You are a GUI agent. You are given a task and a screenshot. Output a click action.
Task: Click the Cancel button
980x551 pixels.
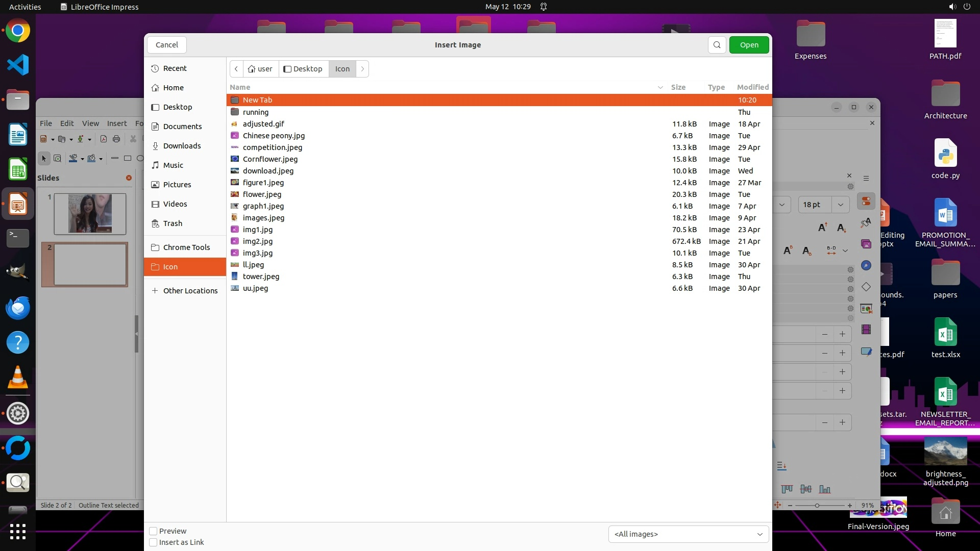tap(167, 45)
